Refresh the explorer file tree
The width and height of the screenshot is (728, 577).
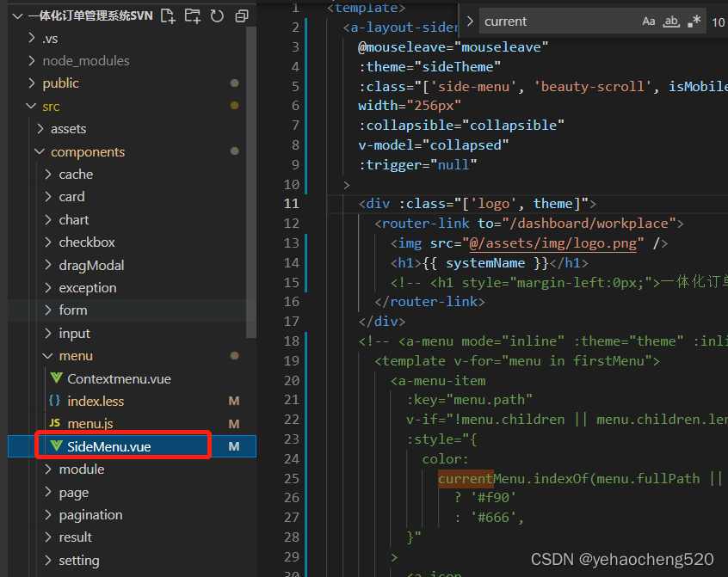point(217,15)
